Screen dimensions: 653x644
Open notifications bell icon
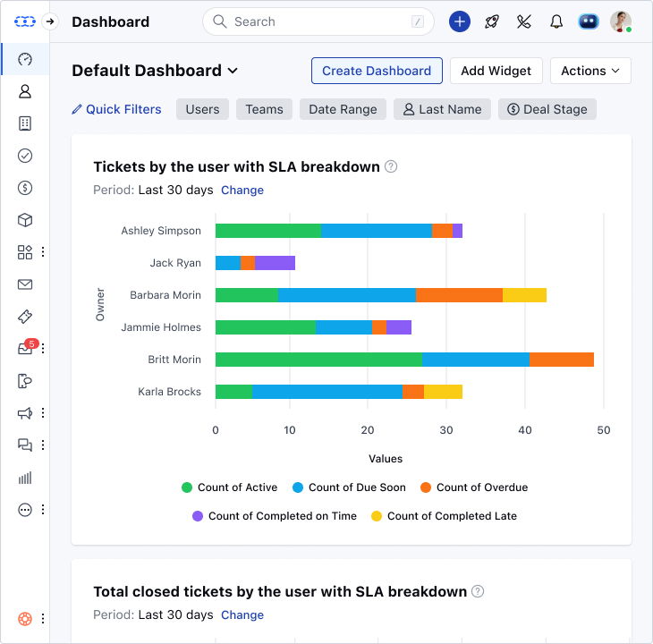(556, 21)
